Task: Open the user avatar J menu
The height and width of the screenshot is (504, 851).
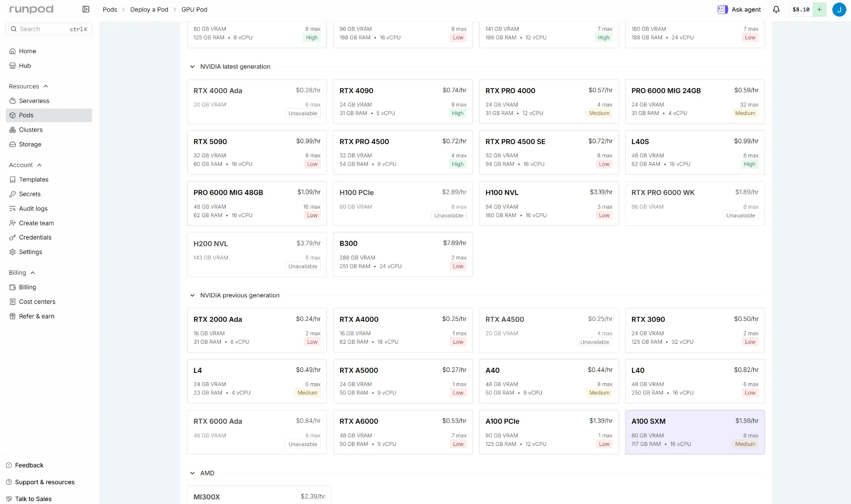Action: point(839,9)
